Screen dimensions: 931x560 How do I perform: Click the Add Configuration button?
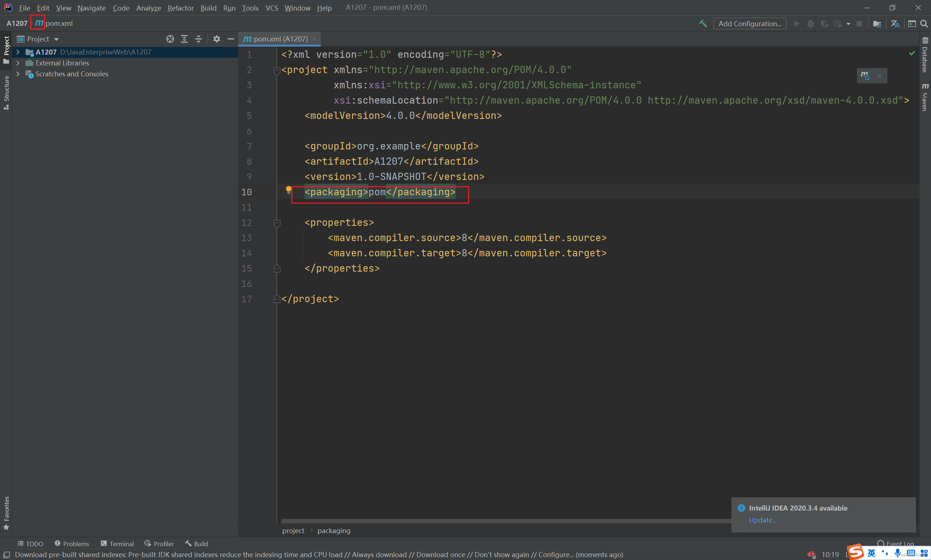point(750,23)
